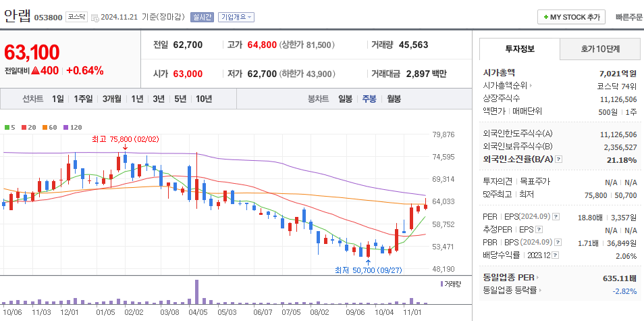The image size is (644, 321).
Task: Click the red 20-day moving average legend marker
Action: (24, 128)
